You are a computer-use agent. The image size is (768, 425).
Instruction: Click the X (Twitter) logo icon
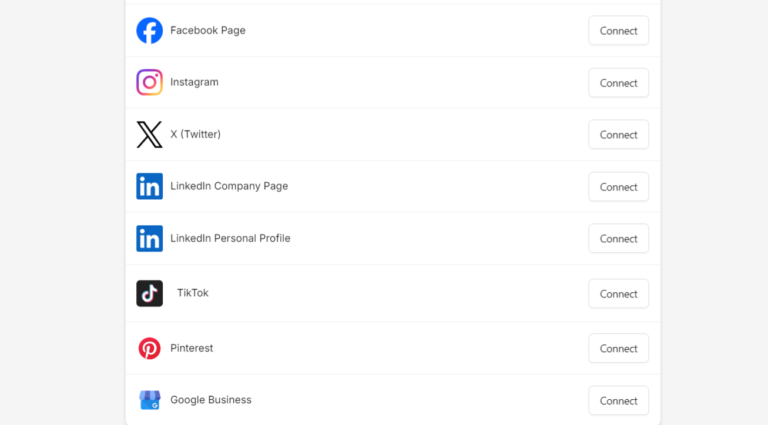[149, 135]
